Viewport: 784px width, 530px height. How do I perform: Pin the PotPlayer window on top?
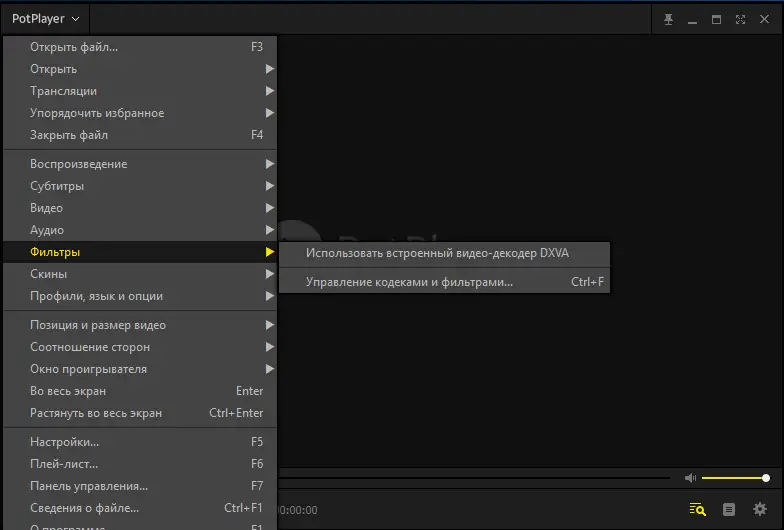pos(668,20)
